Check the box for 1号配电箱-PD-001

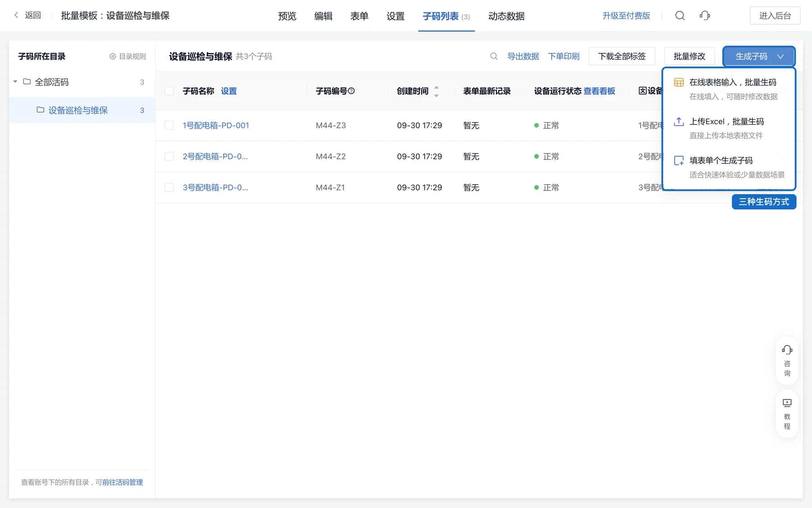[x=169, y=125]
